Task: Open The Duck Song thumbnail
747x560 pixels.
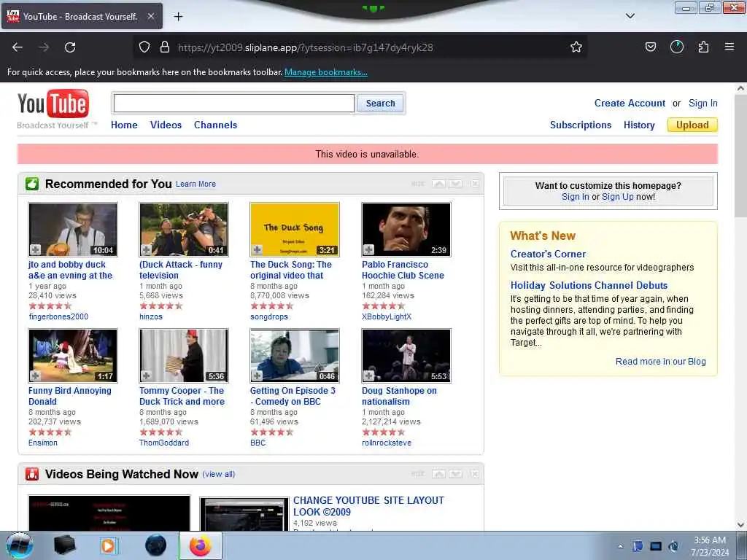Action: click(295, 230)
